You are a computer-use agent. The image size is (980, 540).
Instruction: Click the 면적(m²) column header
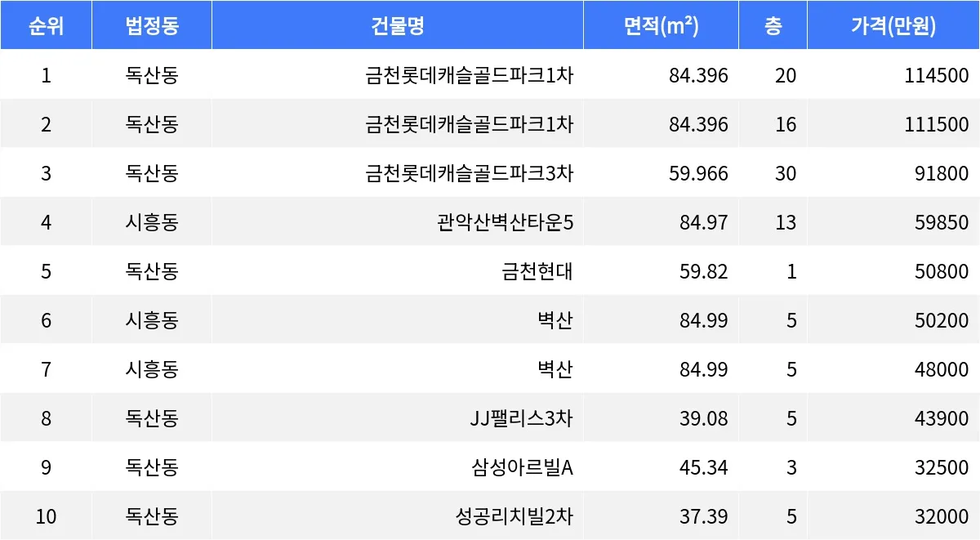click(661, 26)
